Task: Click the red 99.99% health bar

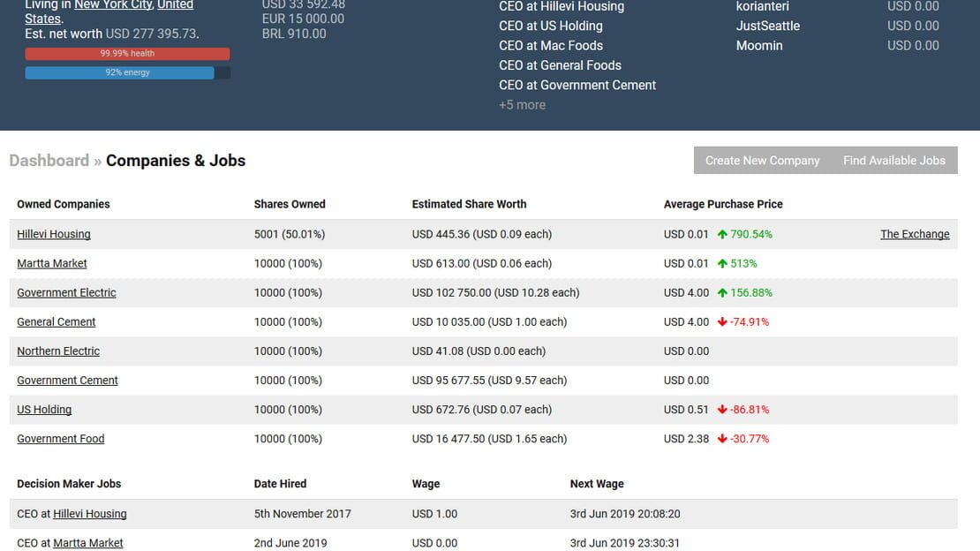Action: click(127, 54)
